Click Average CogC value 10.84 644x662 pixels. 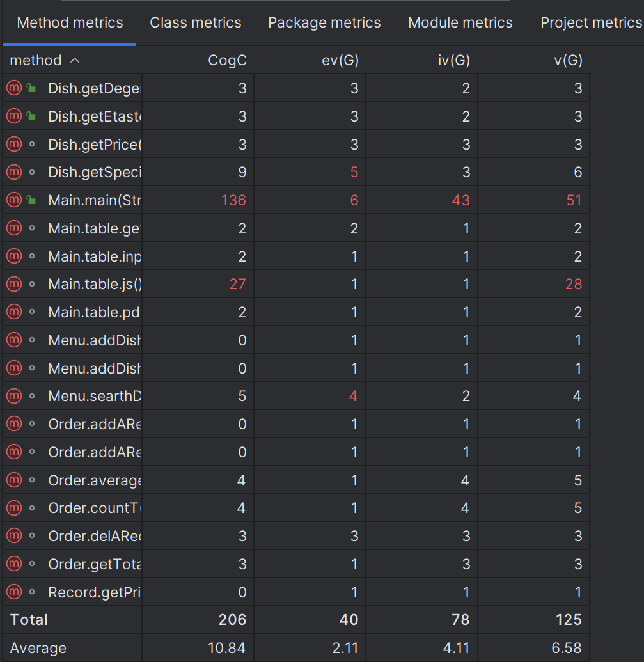pyautogui.click(x=226, y=648)
